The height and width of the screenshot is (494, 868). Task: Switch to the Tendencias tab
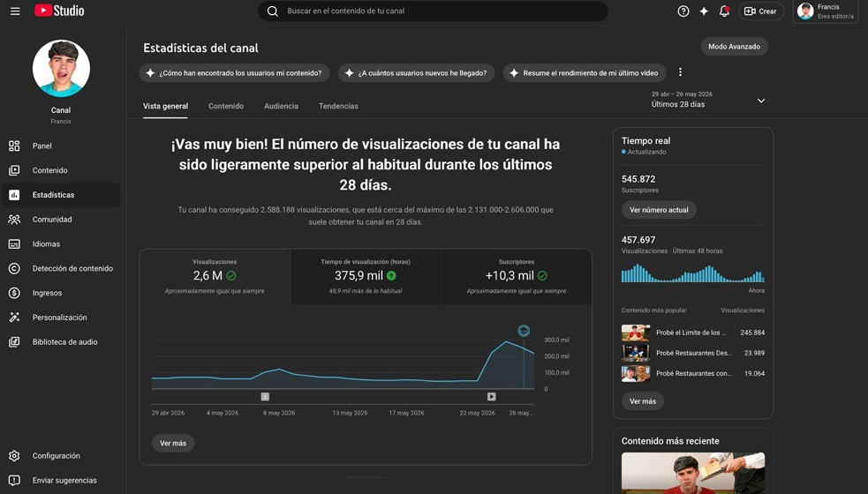[338, 106]
